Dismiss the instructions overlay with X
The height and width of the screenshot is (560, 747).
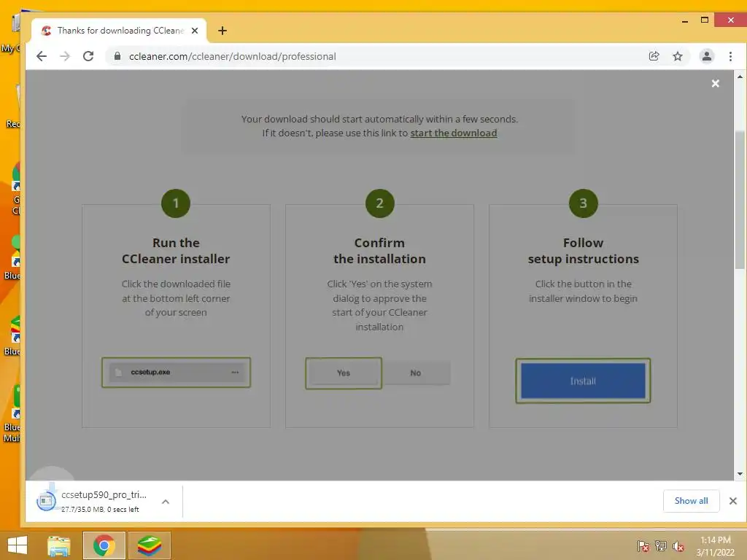[715, 83]
